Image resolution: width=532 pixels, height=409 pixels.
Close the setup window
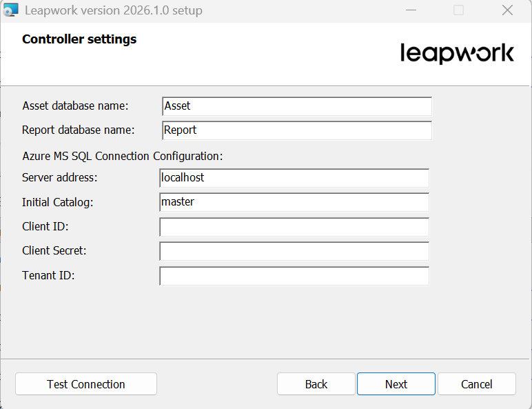pos(507,10)
